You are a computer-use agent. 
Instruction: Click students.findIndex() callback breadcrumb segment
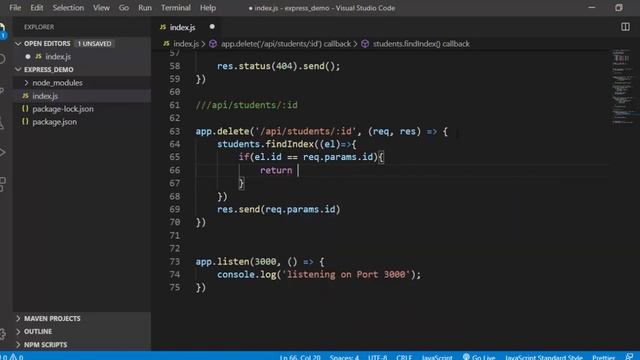pyautogui.click(x=421, y=44)
